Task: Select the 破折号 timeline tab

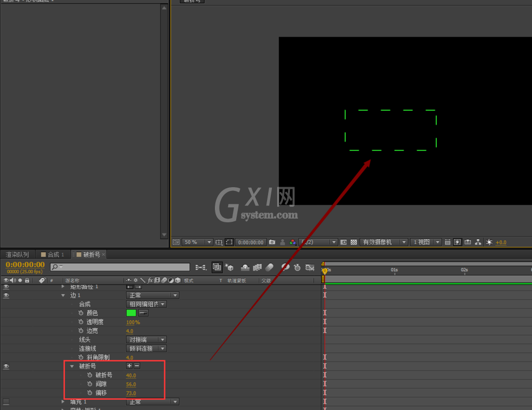Action: [x=89, y=254]
